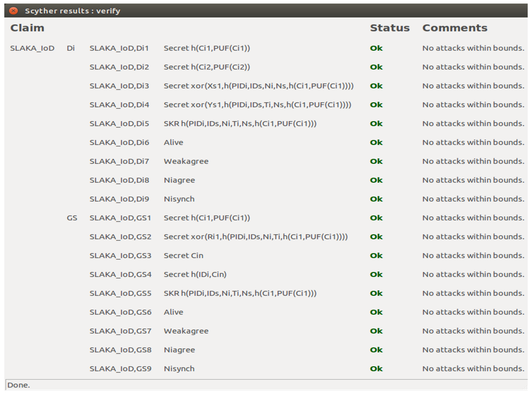Select SLAKA_IoD,Di9 claim identifier
The width and height of the screenshot is (532, 395).
click(x=119, y=199)
